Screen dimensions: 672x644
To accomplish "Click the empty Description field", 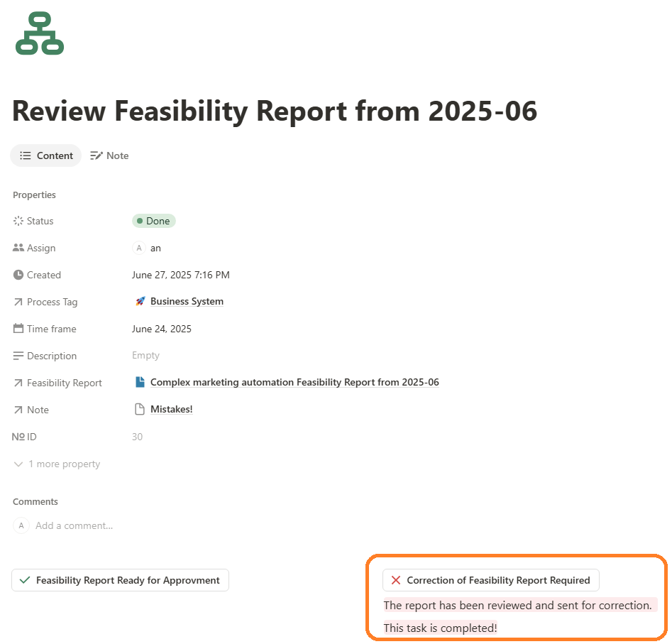I will [145, 356].
